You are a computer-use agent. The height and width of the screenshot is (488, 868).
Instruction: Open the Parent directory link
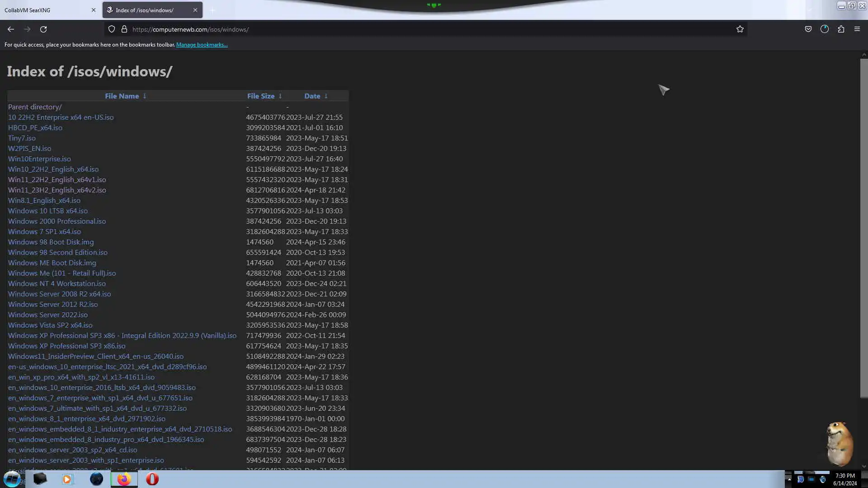click(35, 107)
